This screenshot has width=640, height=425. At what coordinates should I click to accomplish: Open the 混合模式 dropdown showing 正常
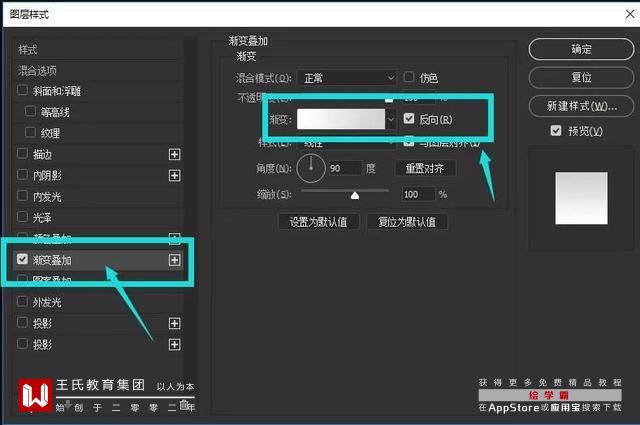tap(347, 78)
